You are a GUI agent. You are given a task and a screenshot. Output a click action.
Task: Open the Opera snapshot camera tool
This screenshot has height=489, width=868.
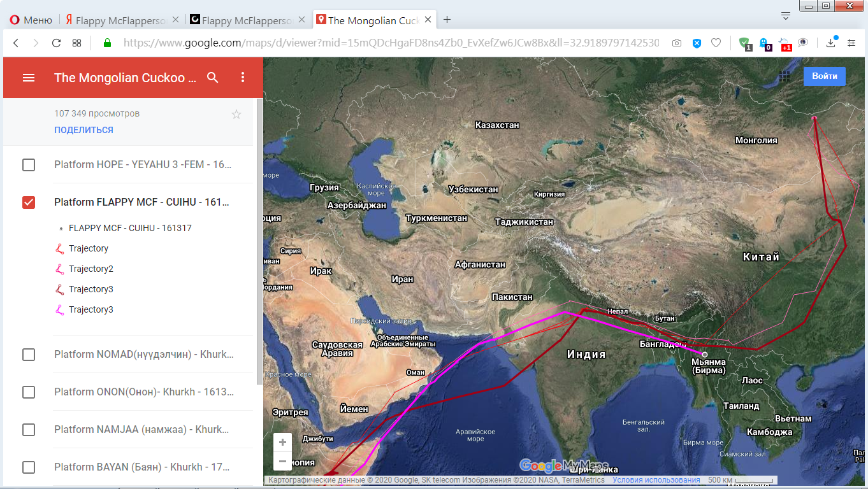(677, 43)
